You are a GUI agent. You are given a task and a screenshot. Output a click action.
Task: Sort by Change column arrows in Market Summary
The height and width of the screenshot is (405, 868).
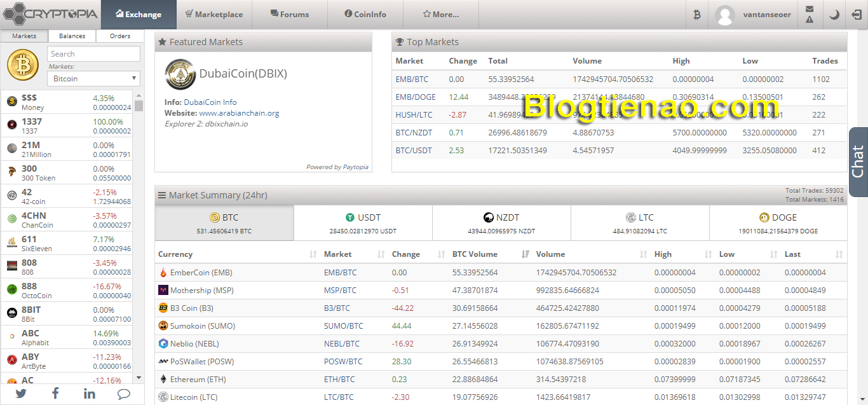(441, 254)
